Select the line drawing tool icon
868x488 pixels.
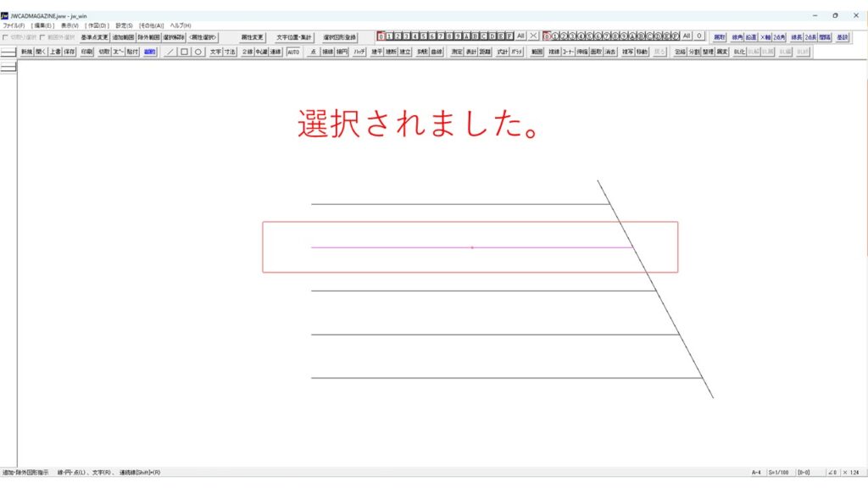170,52
